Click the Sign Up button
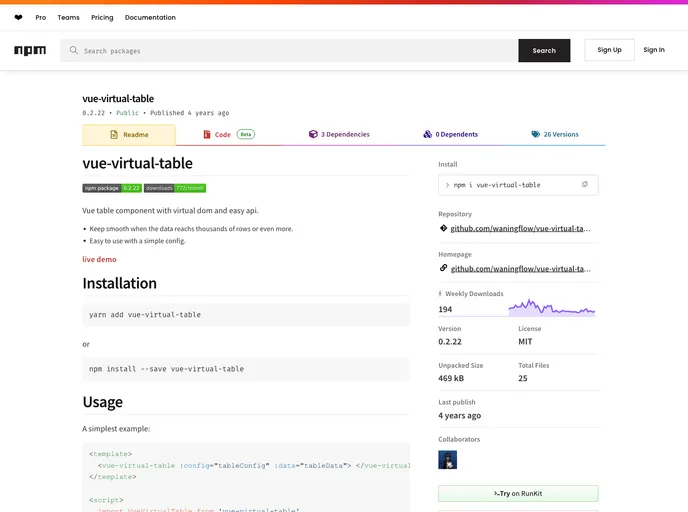Viewport: 688px width, 512px height. [x=609, y=50]
